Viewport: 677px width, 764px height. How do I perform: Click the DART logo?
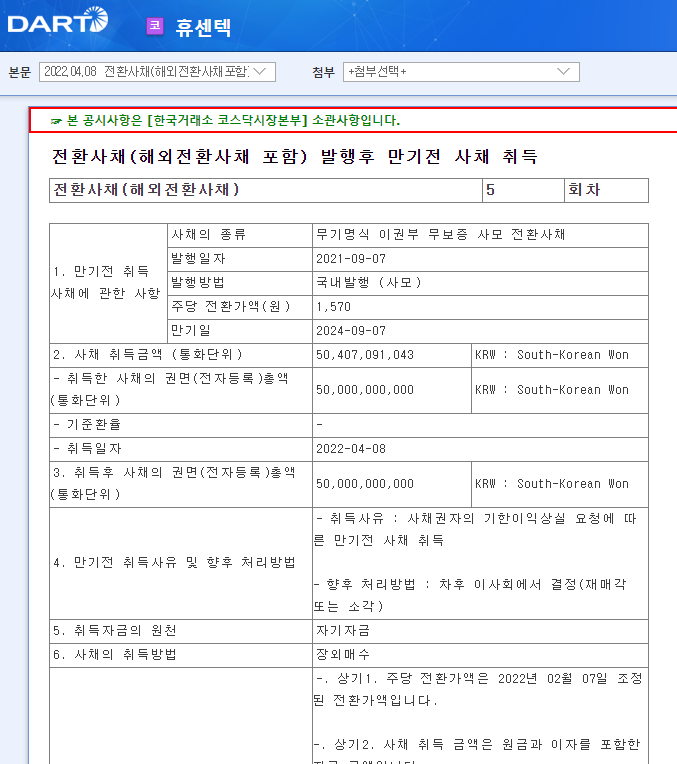click(x=58, y=20)
